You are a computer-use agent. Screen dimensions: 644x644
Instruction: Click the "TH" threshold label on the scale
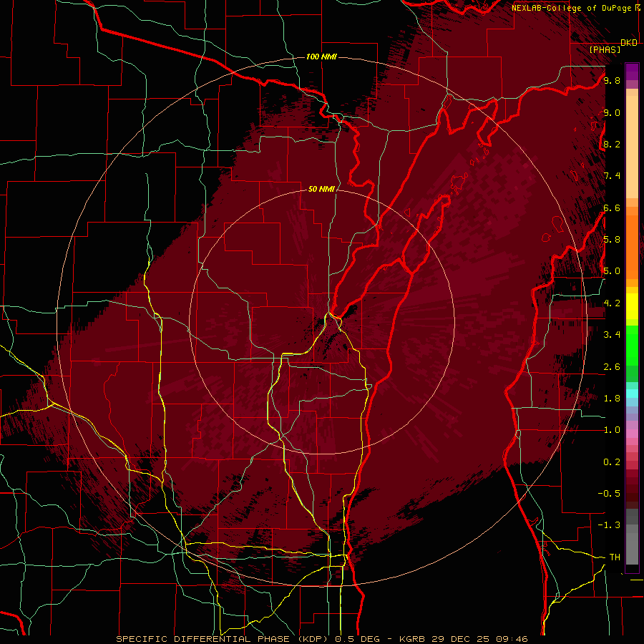point(615,557)
